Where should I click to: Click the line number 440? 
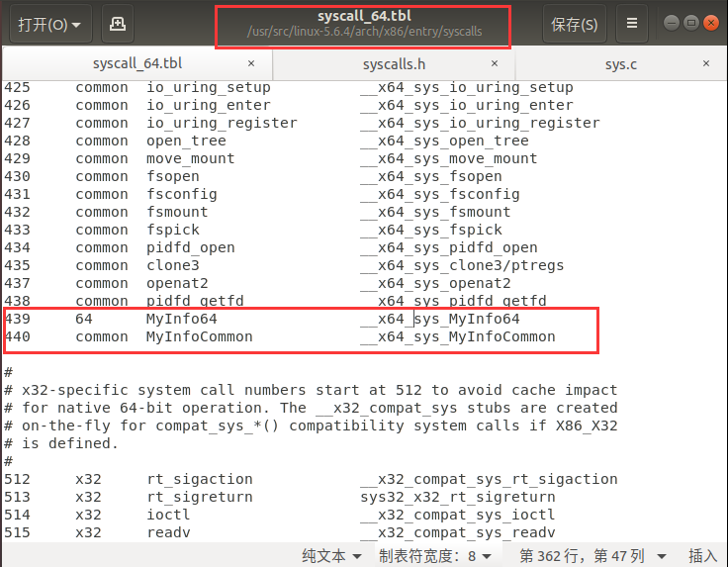17,336
